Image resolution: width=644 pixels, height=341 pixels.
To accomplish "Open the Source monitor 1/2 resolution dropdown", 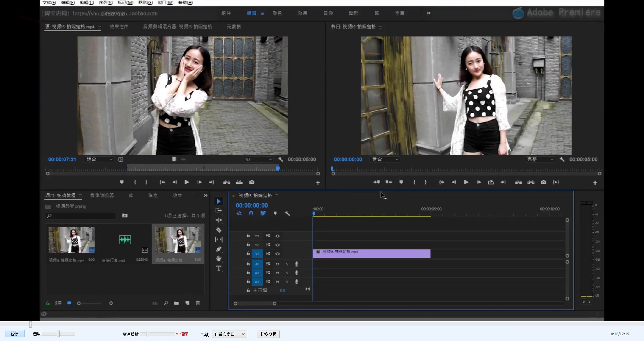I will click(x=258, y=159).
